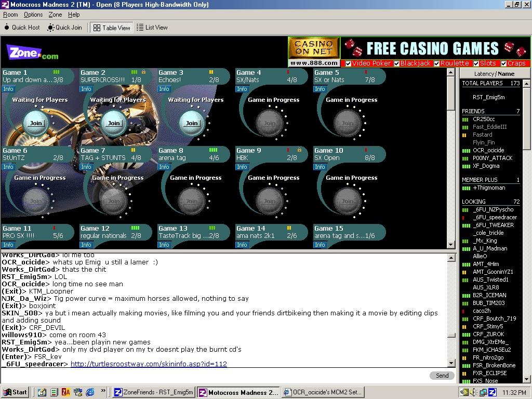The width and height of the screenshot is (532, 399).
Task: Open the Options menu
Action: pyautogui.click(x=33, y=15)
